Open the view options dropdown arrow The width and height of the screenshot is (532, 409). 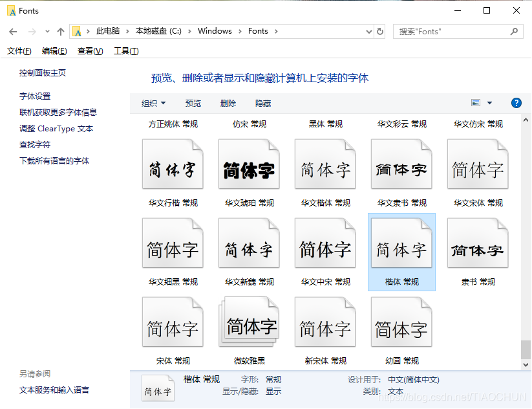coord(489,103)
